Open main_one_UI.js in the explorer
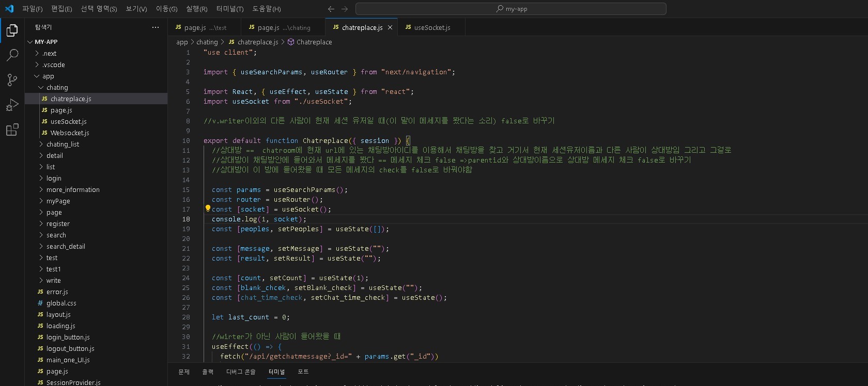The height and width of the screenshot is (386, 868). pyautogui.click(x=96, y=360)
